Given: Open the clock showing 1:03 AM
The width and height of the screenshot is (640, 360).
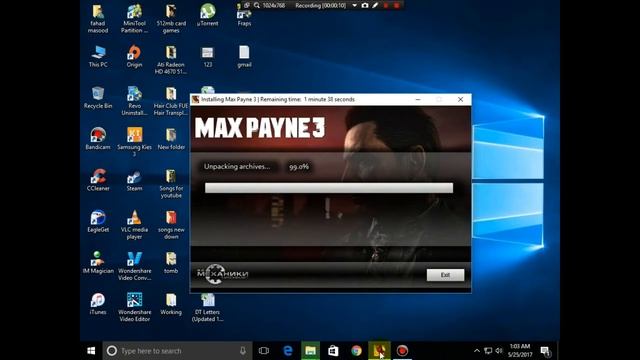Looking at the screenshot, I should (520, 351).
